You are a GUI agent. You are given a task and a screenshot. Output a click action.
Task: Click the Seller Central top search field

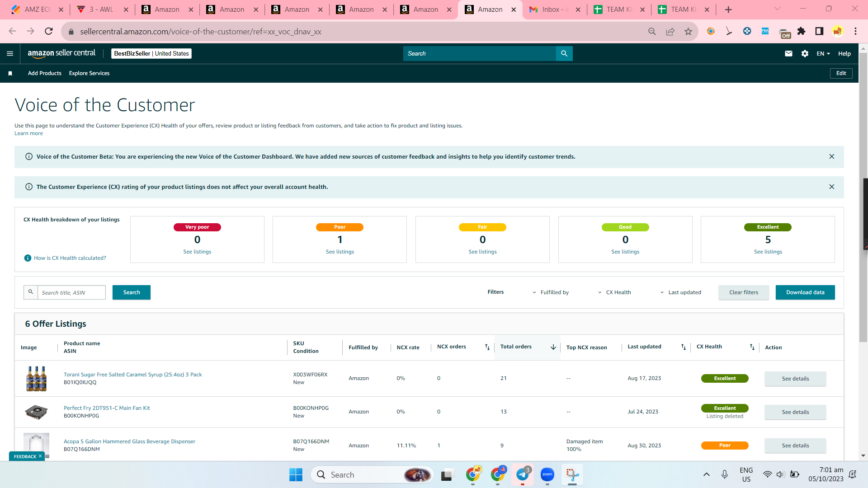coord(480,53)
